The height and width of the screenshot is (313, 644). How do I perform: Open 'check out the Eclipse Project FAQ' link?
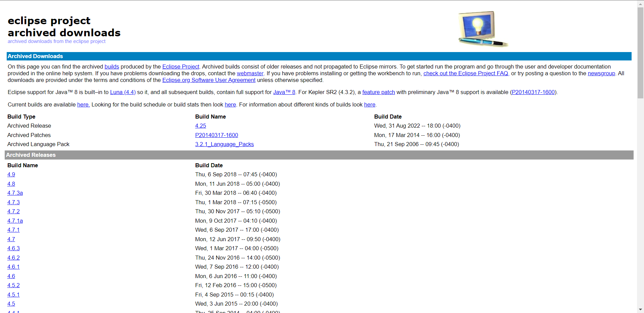pyautogui.click(x=466, y=73)
